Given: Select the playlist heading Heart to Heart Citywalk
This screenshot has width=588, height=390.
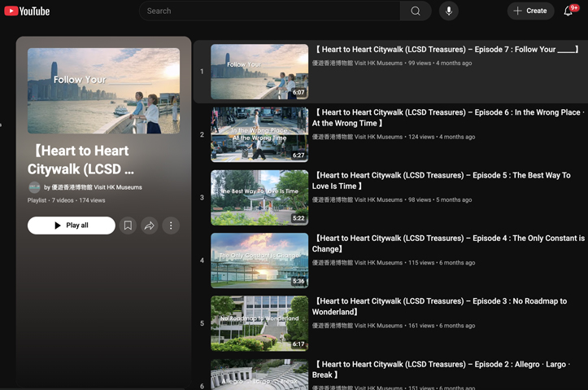Looking at the screenshot, I should pos(81,160).
